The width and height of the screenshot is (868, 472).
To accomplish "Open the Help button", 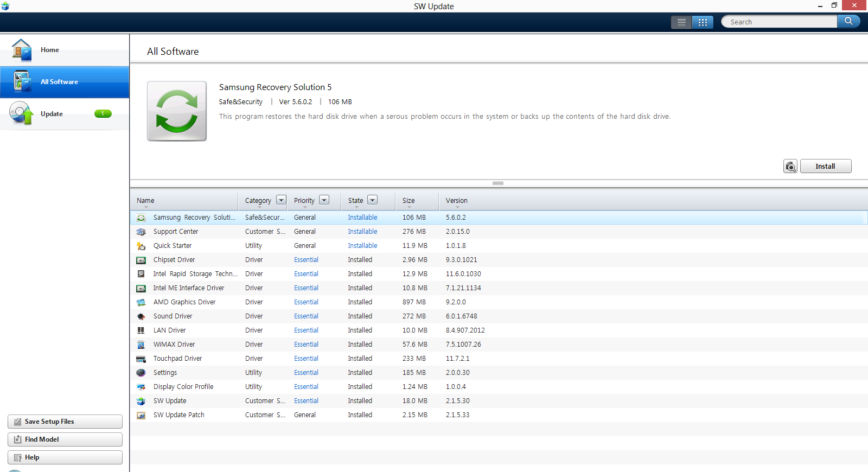I will click(x=65, y=457).
